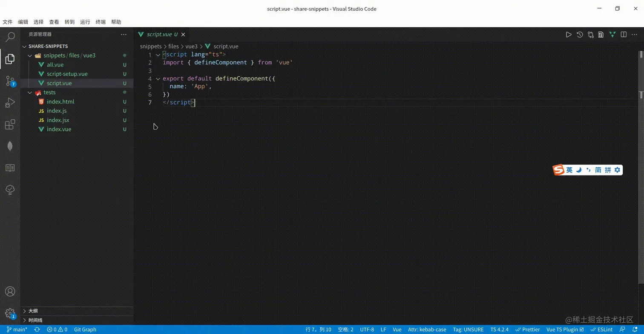Toggle Sogou punctuation mode
644x334 pixels.
pos(588,170)
